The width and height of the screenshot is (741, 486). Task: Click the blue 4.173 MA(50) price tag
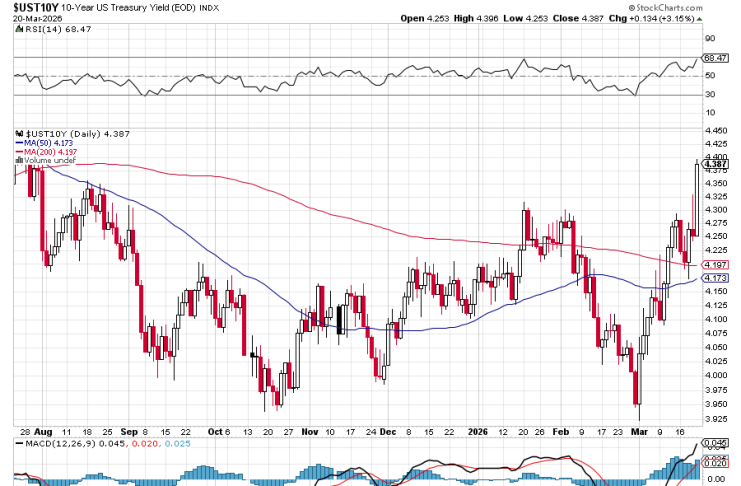pos(718,277)
